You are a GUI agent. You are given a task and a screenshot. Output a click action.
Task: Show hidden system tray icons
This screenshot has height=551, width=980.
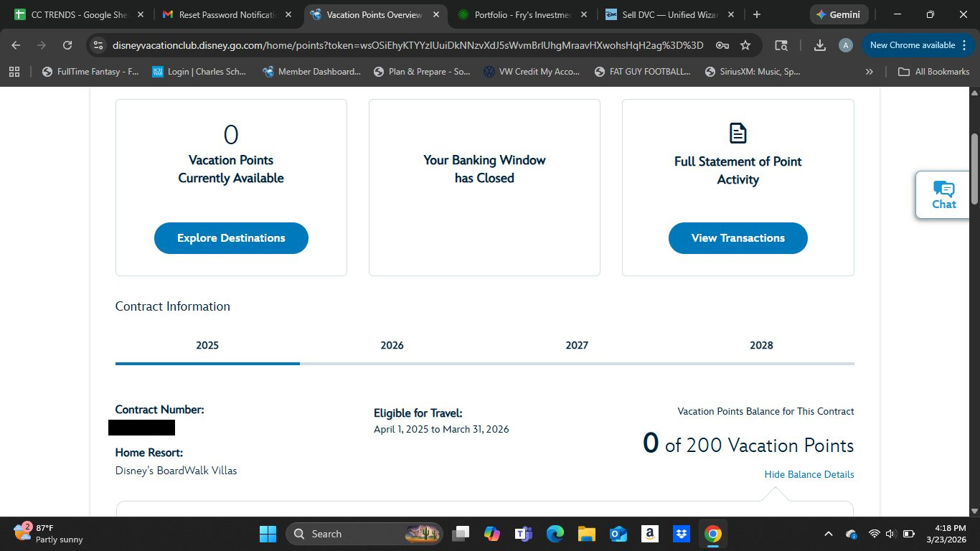pyautogui.click(x=828, y=534)
